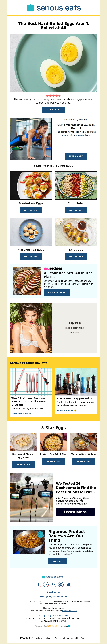Click Join For Free MyRecipes button

(x=57, y=292)
